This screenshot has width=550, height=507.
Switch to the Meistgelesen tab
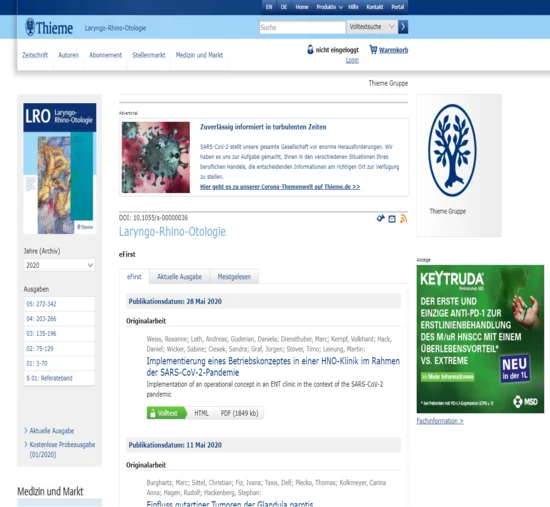234,277
